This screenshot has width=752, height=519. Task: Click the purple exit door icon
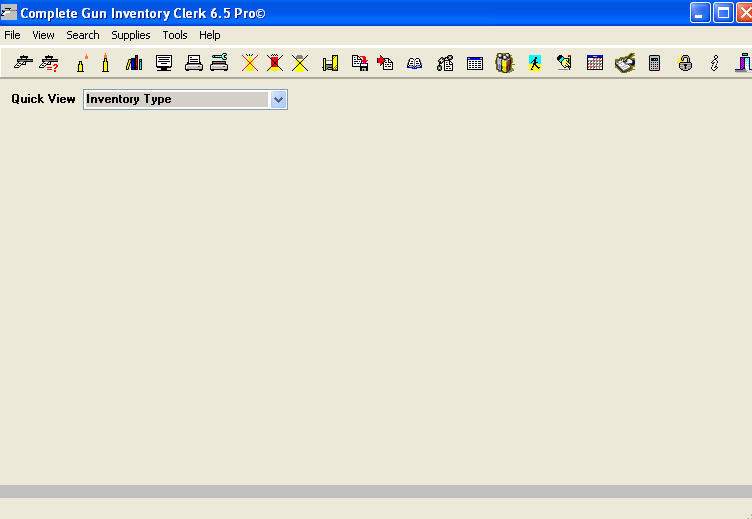(743, 63)
